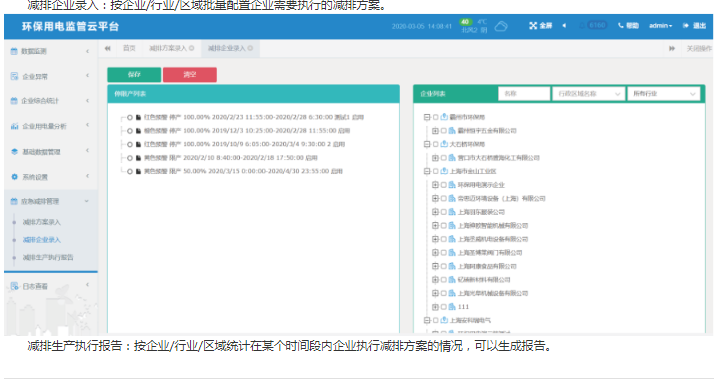Click the 系统设置 gear icon
Image resolution: width=714 pixels, height=381 pixels.
pyautogui.click(x=15, y=177)
